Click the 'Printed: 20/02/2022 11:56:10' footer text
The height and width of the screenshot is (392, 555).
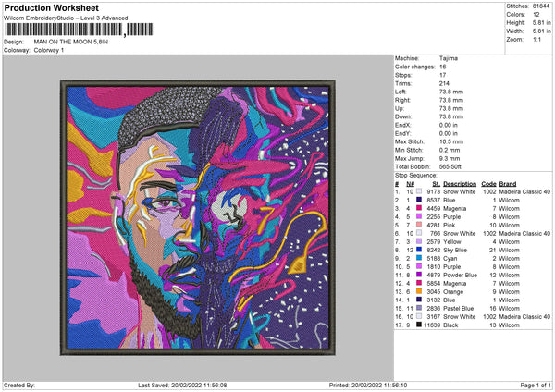[x=368, y=386]
